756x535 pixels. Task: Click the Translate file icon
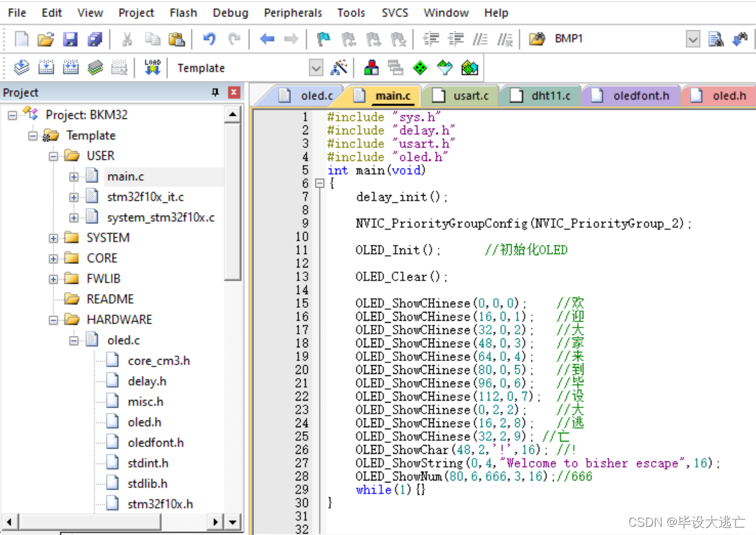click(21, 68)
